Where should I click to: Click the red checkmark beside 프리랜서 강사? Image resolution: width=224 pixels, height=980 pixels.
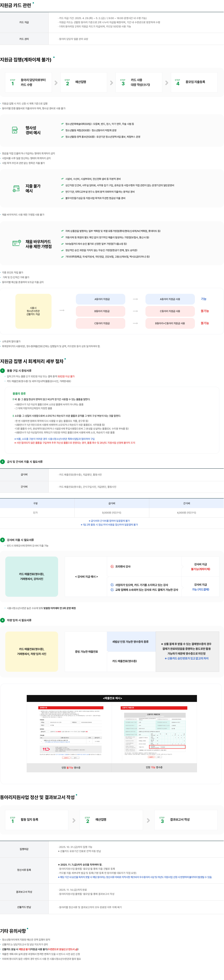(112, 566)
